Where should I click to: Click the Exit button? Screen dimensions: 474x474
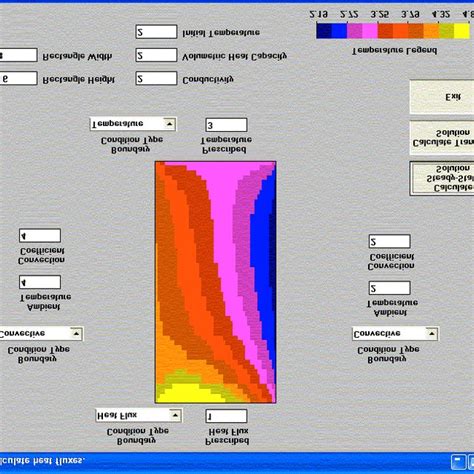[442, 97]
